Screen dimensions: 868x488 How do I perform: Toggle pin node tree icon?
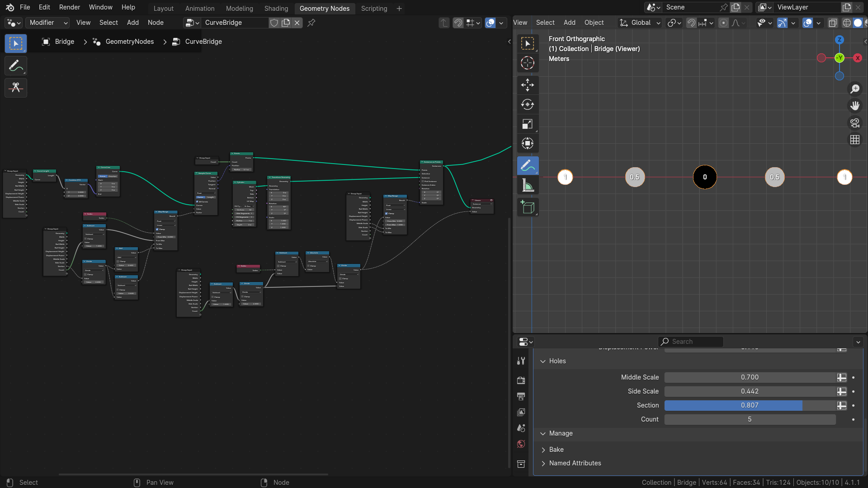311,23
